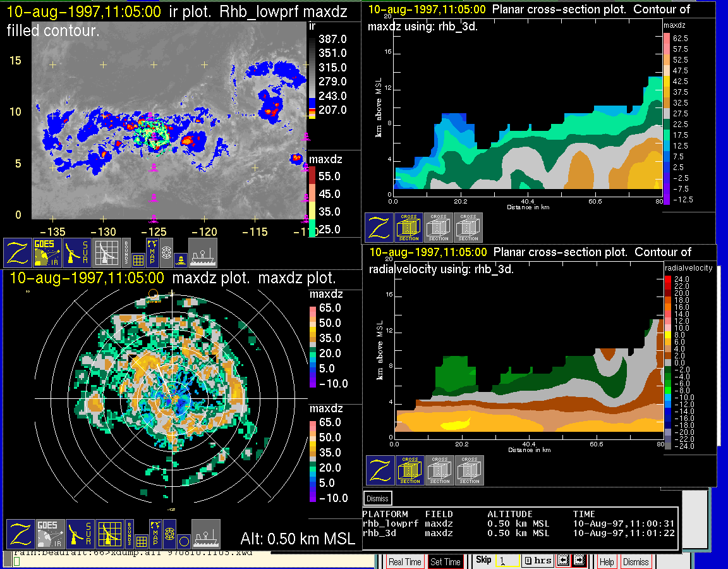Open the hrs time-units dropdown

pyautogui.click(x=538, y=561)
